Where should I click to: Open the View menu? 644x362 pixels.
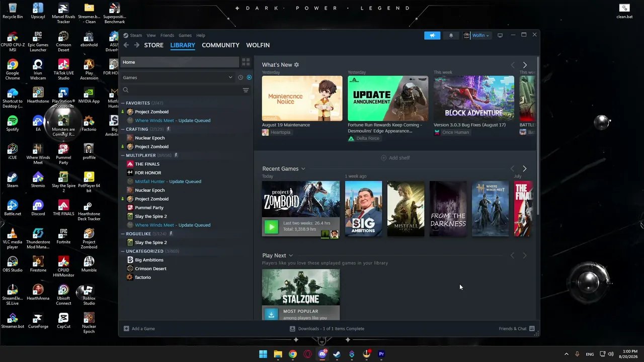pyautogui.click(x=151, y=35)
